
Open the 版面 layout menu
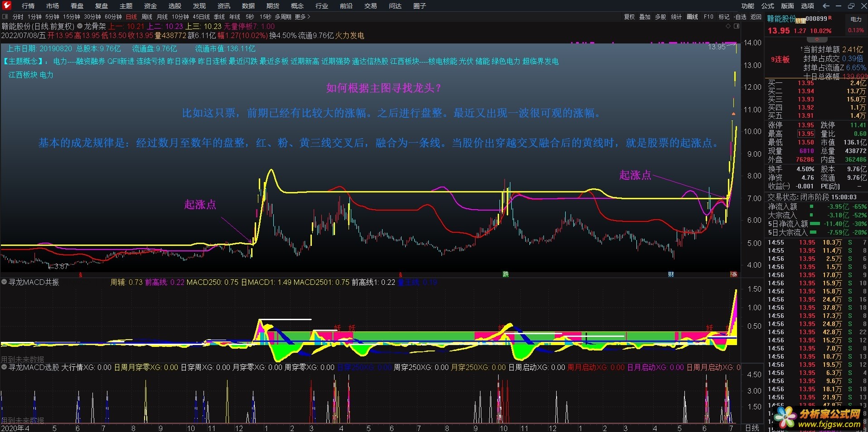pos(788,6)
